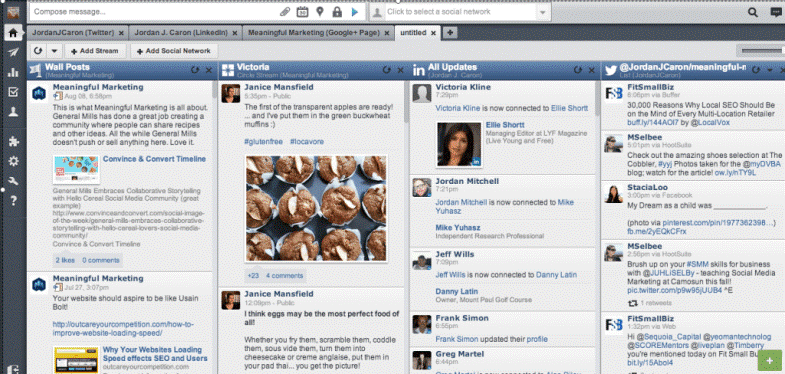Open options dropdown on the Twitter list stream
Viewport: 785px width, 374px height.
pos(770,71)
